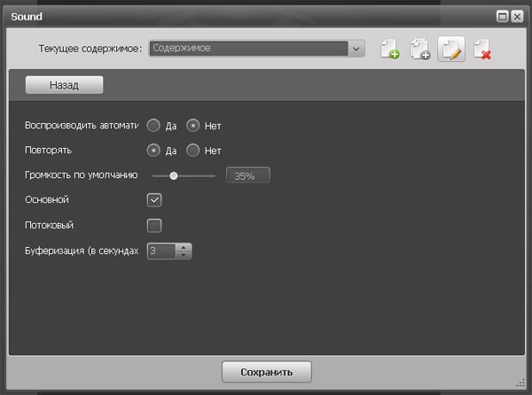The height and width of the screenshot is (395, 532).
Task: Decrease buffering seconds with down arrow
Action: coord(184,255)
